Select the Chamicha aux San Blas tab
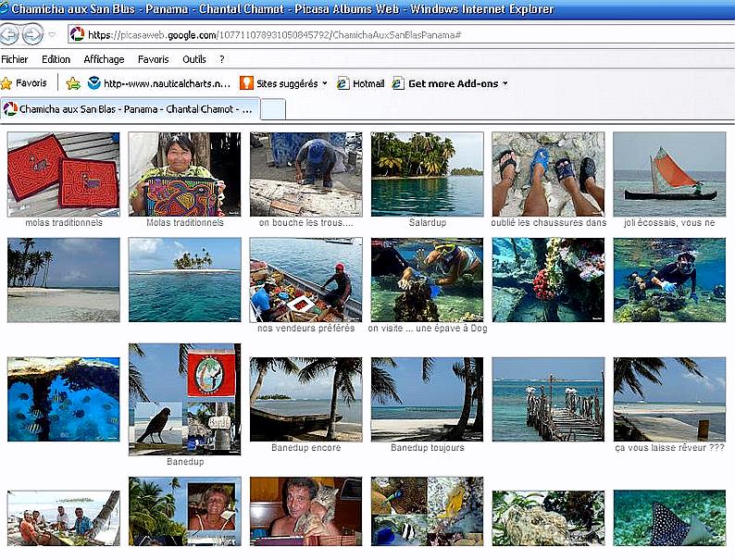The width and height of the screenshot is (735, 560). (x=130, y=109)
